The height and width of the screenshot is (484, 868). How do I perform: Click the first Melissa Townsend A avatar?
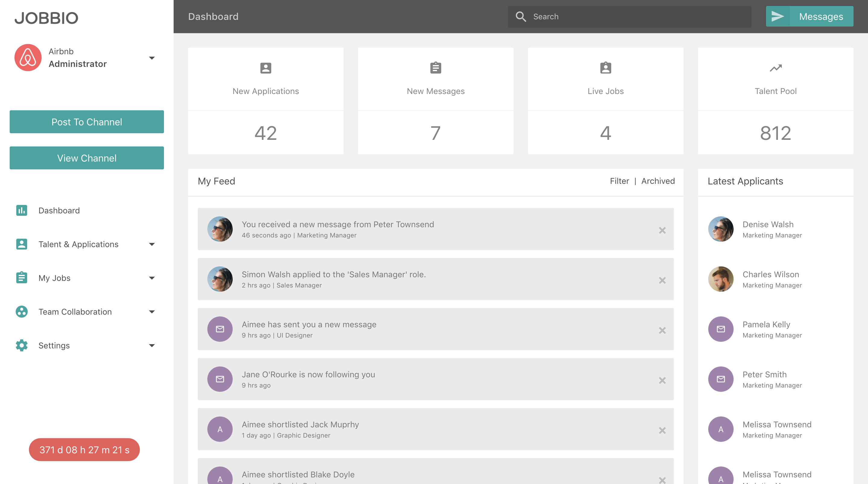721,429
